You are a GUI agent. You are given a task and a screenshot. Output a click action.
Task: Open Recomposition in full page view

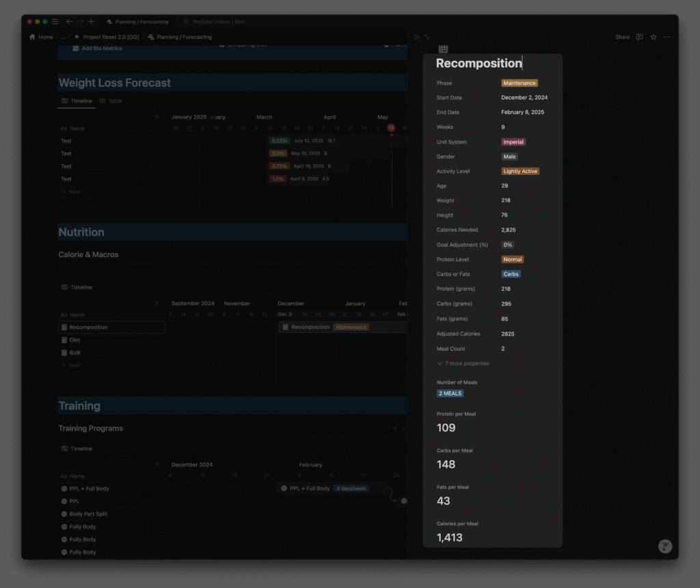point(427,37)
